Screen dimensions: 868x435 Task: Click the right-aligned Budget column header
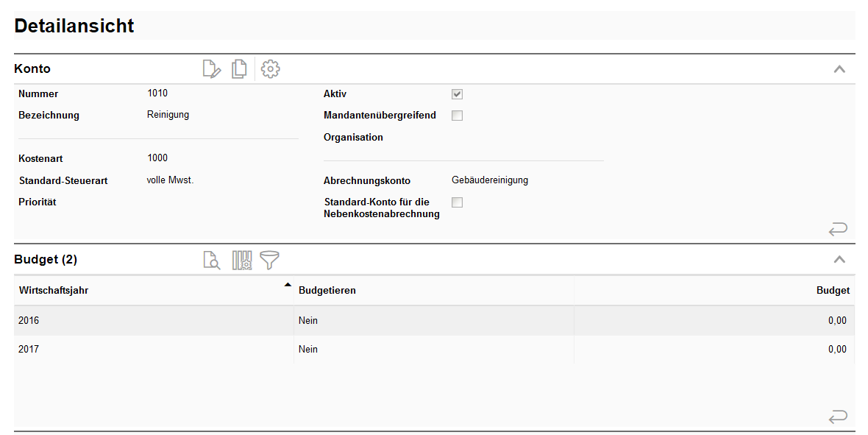pos(833,291)
